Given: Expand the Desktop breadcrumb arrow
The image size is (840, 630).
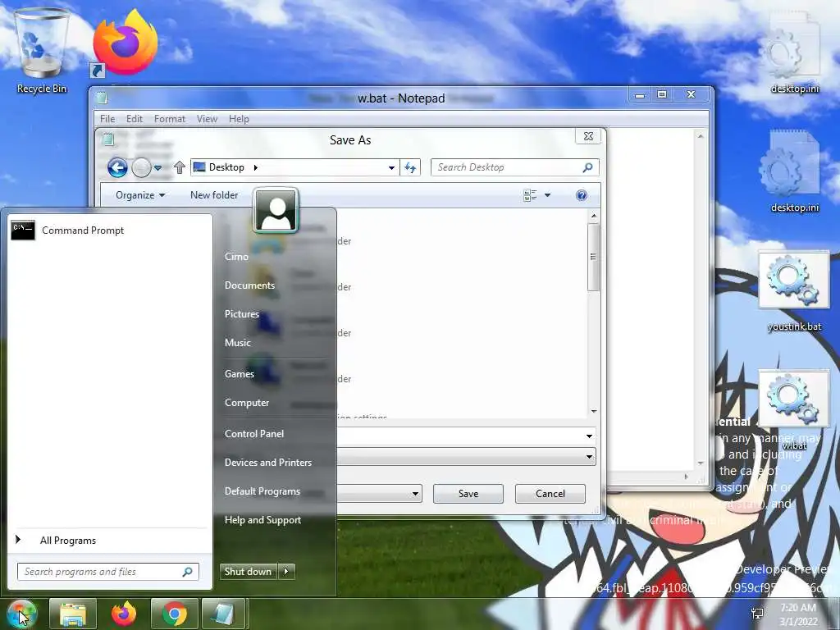Looking at the screenshot, I should (256, 167).
